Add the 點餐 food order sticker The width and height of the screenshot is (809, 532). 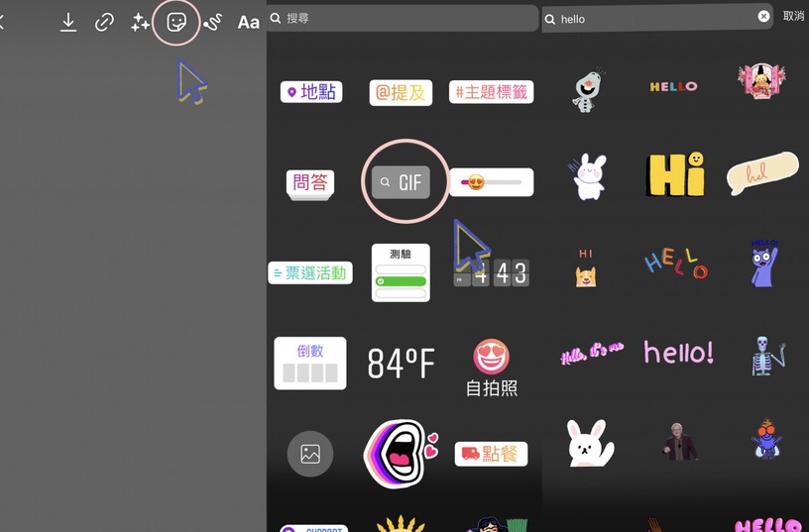click(x=491, y=454)
